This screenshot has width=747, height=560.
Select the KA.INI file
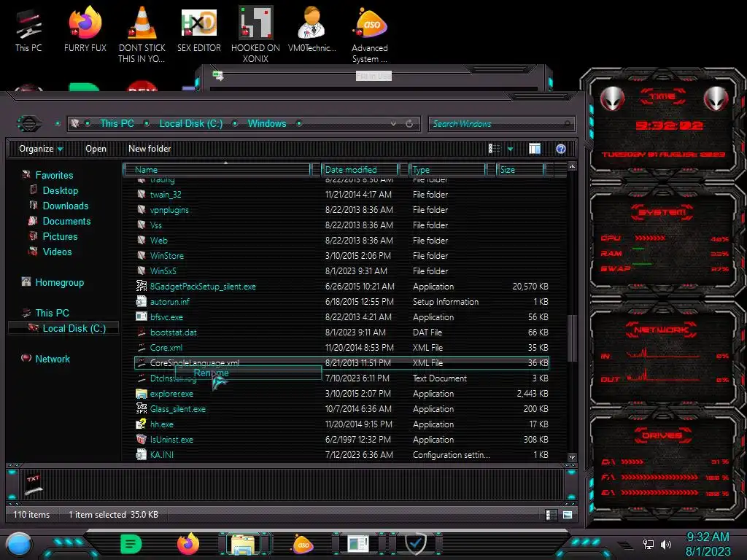point(161,455)
